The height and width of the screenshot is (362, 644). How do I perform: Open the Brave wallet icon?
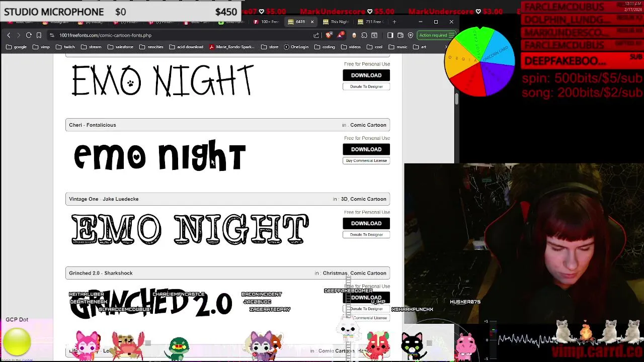(x=400, y=35)
